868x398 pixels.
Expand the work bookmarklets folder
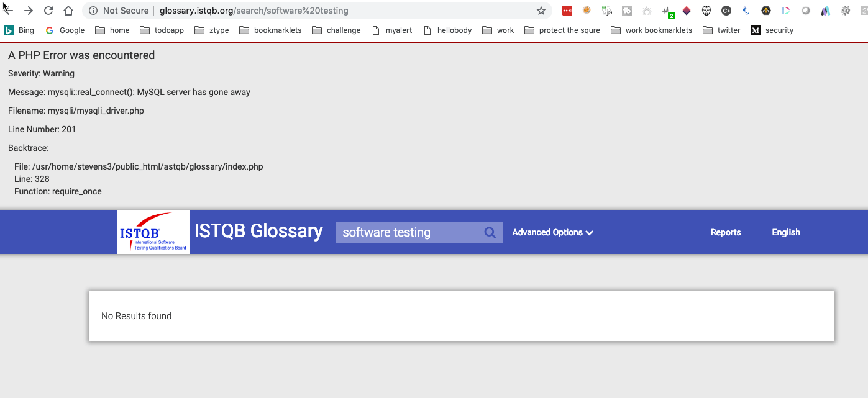pyautogui.click(x=651, y=30)
